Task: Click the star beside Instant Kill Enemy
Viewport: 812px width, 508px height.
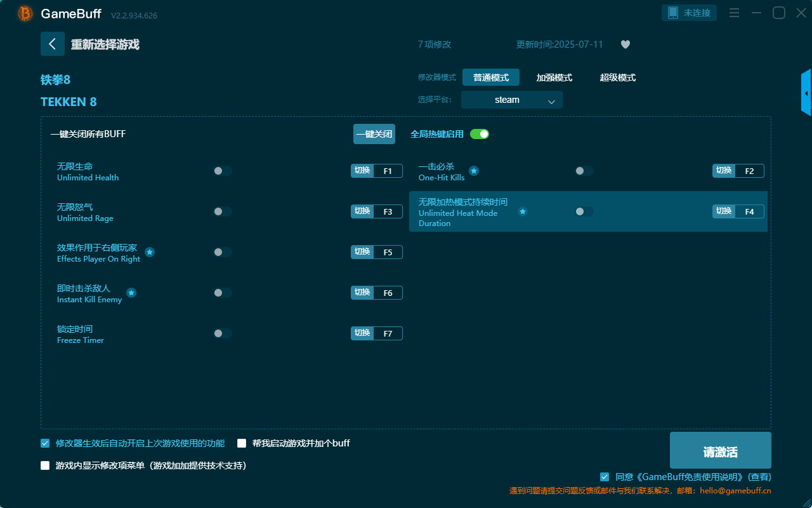Action: (131, 292)
